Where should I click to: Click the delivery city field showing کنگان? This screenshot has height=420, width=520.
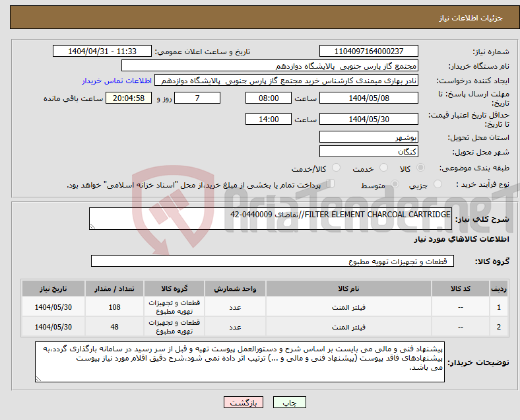(x=368, y=151)
